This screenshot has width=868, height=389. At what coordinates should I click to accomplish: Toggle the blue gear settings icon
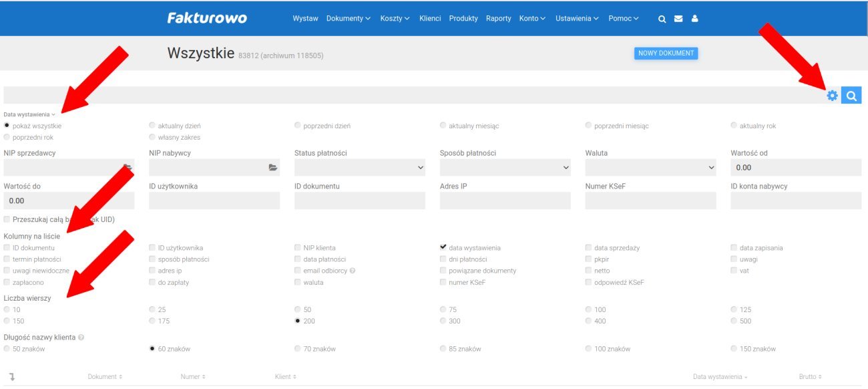click(832, 96)
